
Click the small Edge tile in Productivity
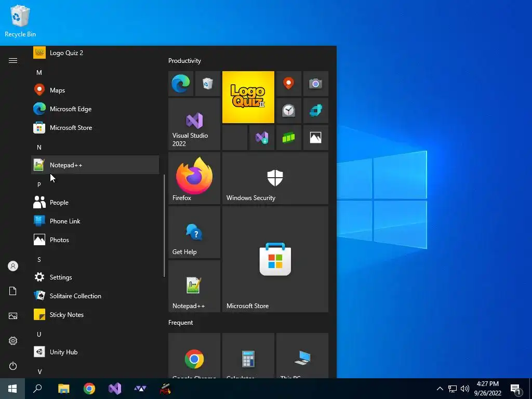(181, 84)
